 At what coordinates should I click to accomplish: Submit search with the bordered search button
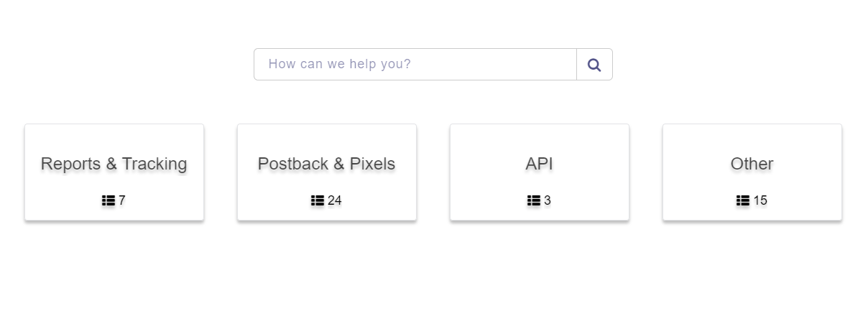point(594,64)
